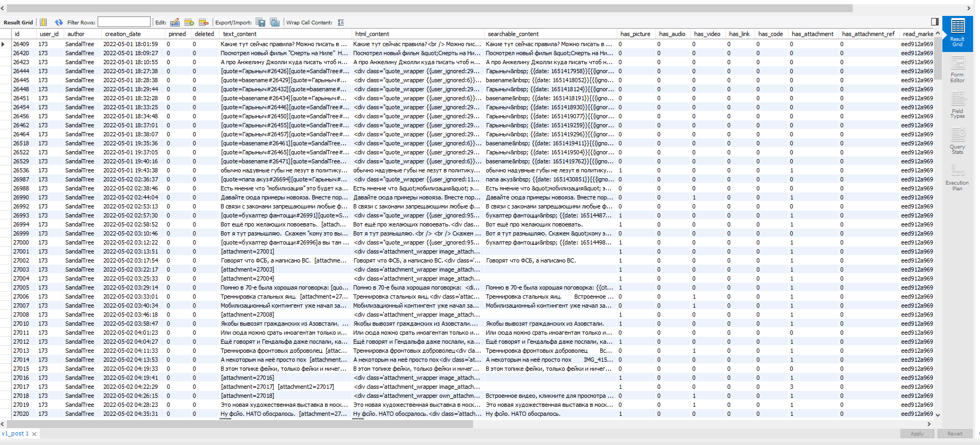Show the Query Stats panel
This screenshot has width=980, height=445.
pos(957,142)
